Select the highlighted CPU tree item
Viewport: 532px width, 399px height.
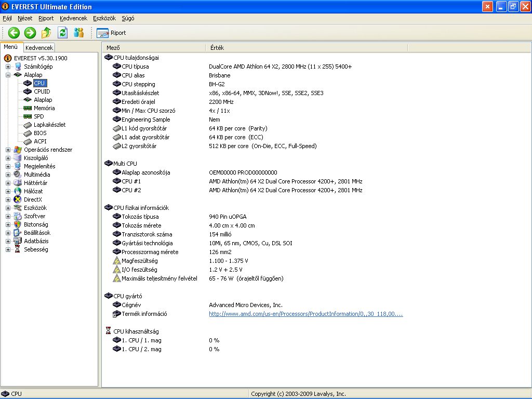(39, 83)
